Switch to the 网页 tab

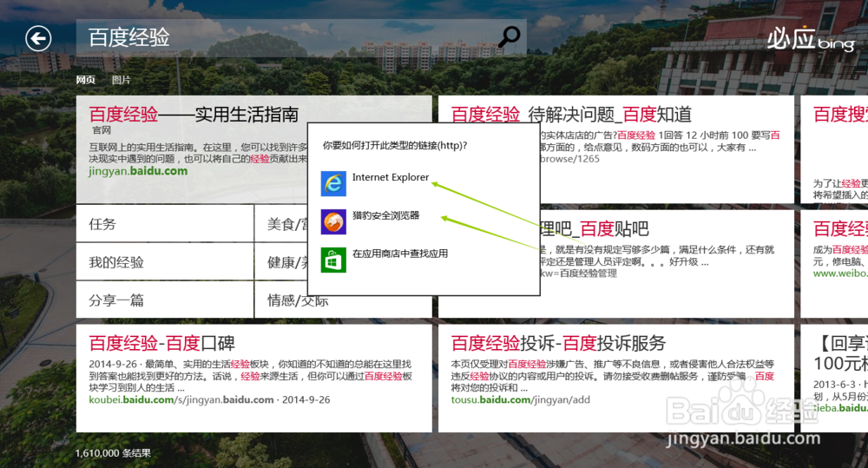[x=86, y=80]
